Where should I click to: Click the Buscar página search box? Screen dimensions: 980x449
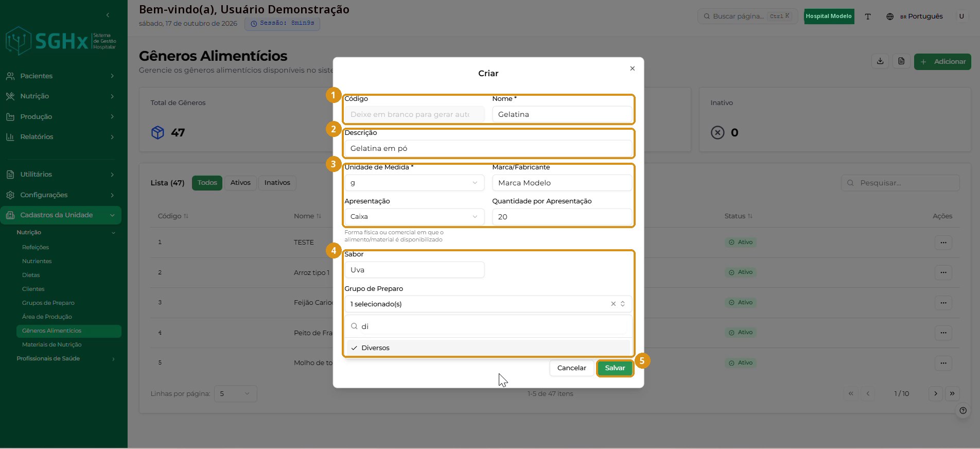tap(747, 16)
